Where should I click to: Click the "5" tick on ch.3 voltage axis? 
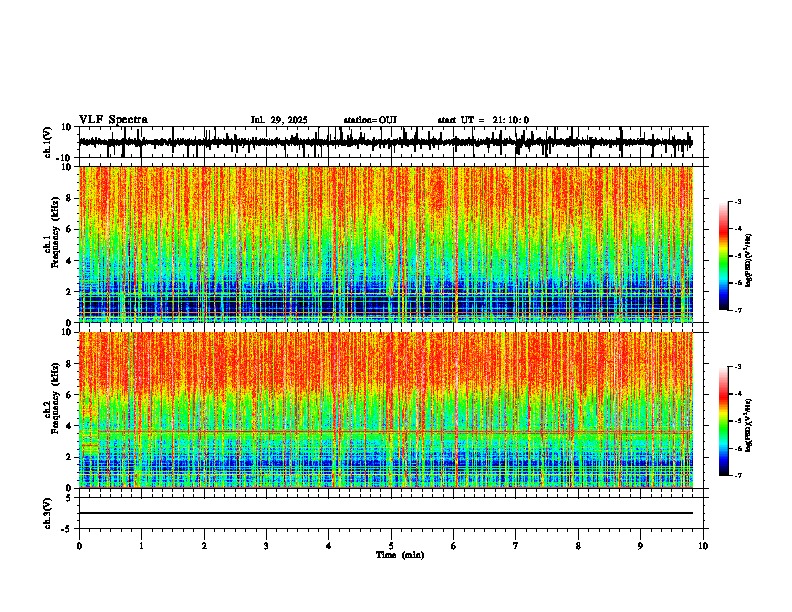tap(69, 498)
